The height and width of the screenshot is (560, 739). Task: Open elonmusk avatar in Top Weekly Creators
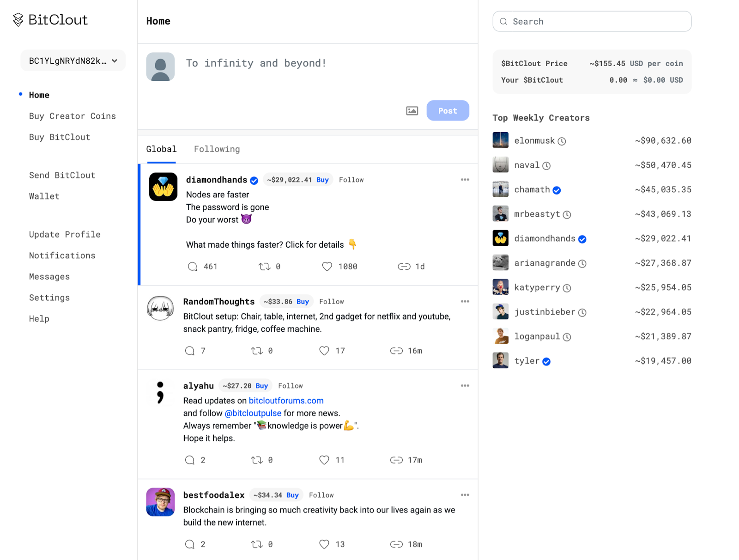pos(500,140)
